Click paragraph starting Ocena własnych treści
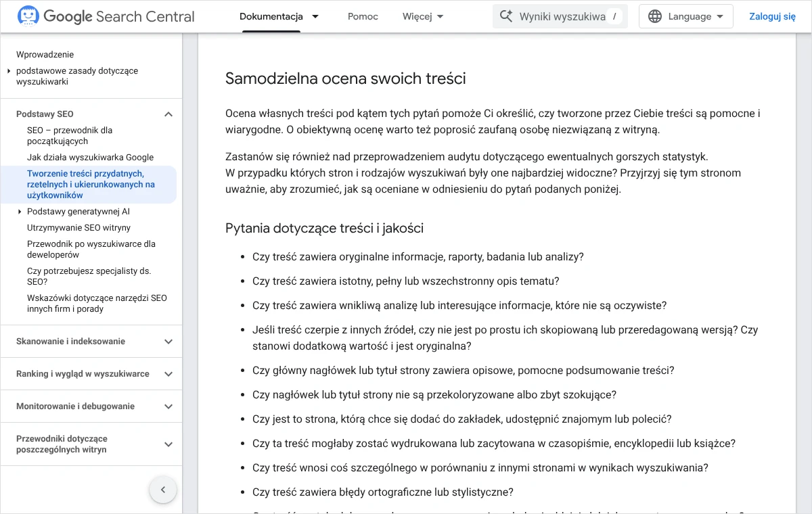This screenshot has height=514, width=812. (x=493, y=122)
